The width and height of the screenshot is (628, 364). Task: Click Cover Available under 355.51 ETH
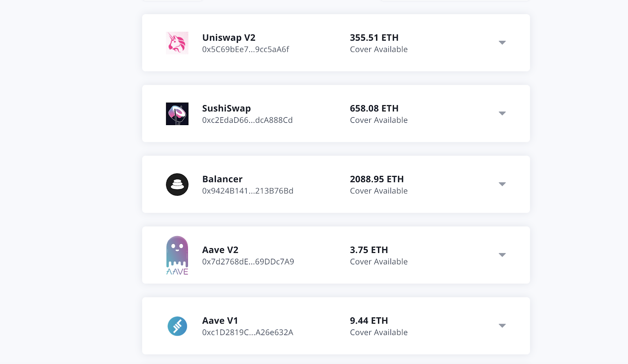pyautogui.click(x=379, y=49)
